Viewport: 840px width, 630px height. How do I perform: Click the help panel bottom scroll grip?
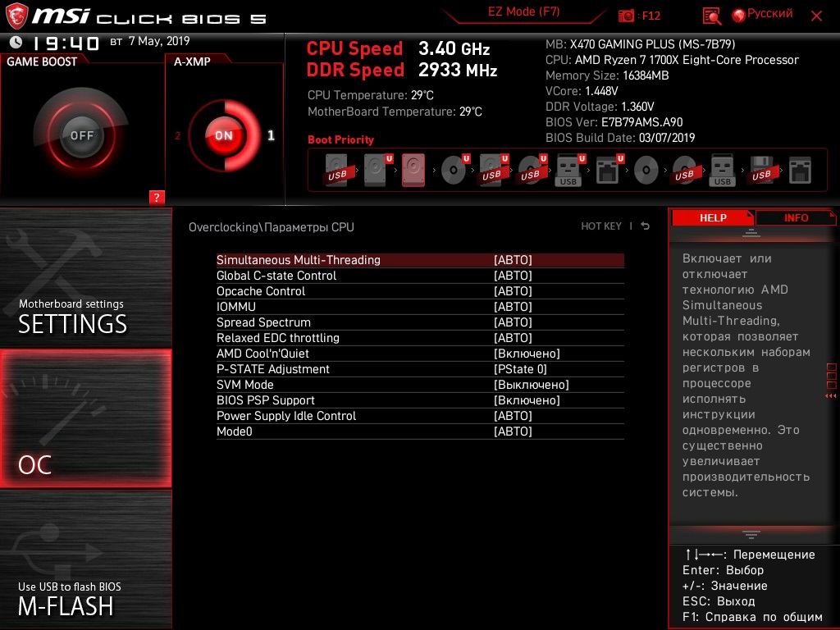coord(751,534)
